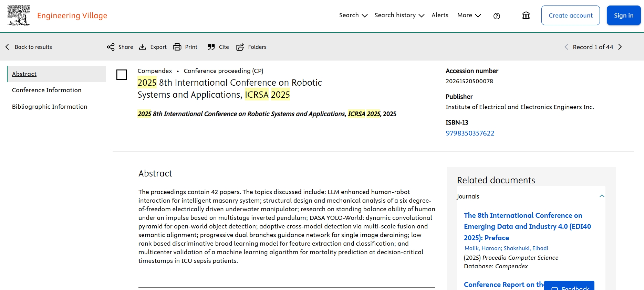
Task: Click the Export download icon
Action: 142,47
